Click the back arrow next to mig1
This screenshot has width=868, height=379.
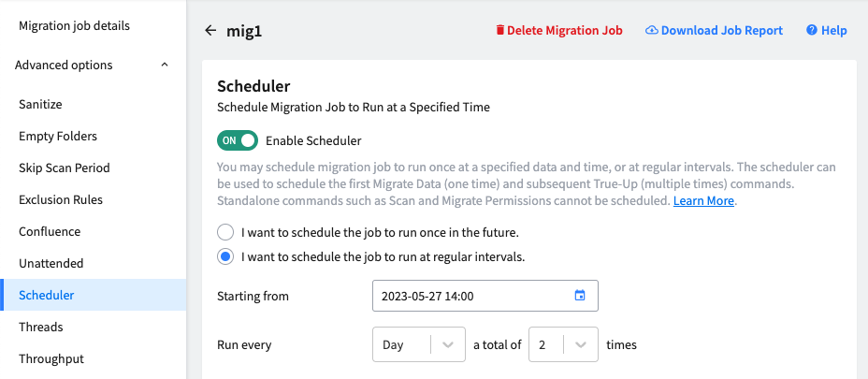pyautogui.click(x=210, y=31)
